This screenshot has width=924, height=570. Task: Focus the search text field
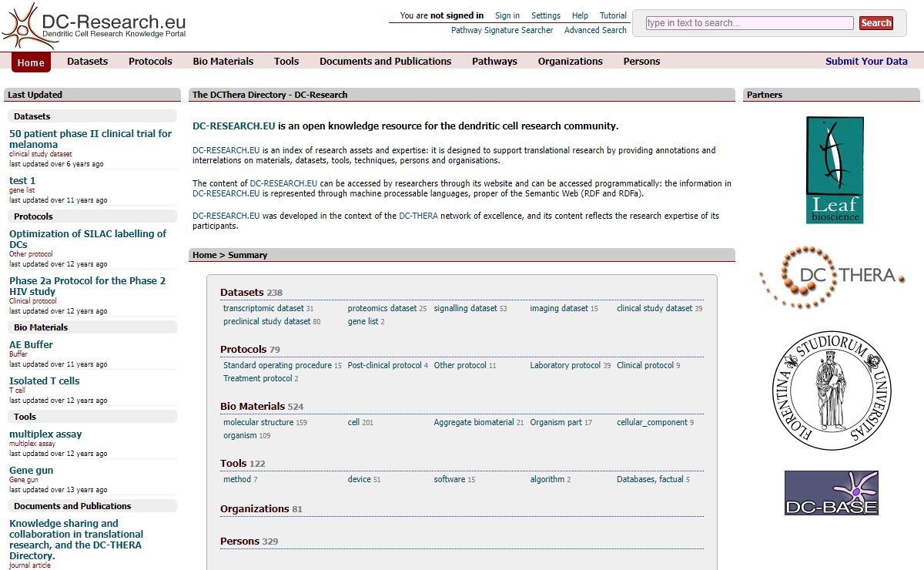(x=749, y=23)
